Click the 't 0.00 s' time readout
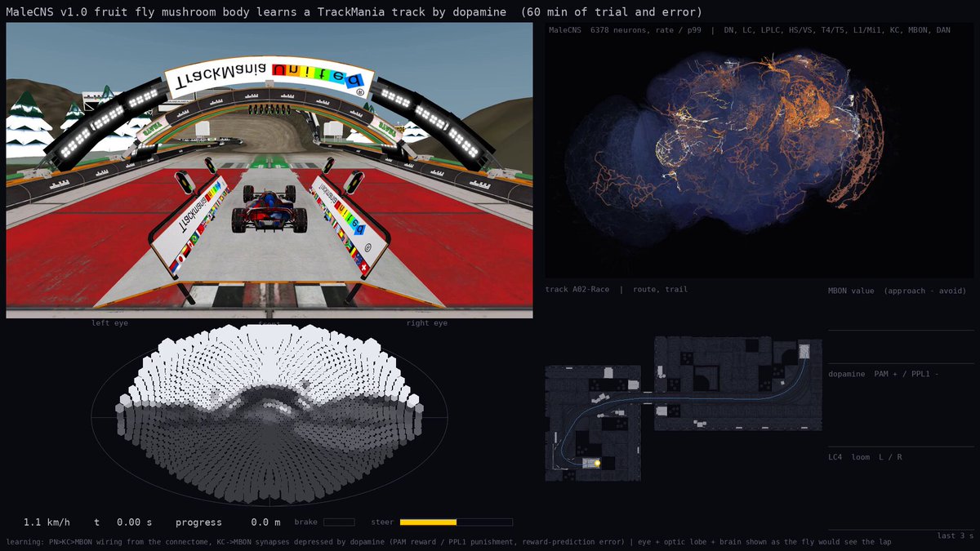The width and height of the screenshot is (980, 551). [122, 522]
